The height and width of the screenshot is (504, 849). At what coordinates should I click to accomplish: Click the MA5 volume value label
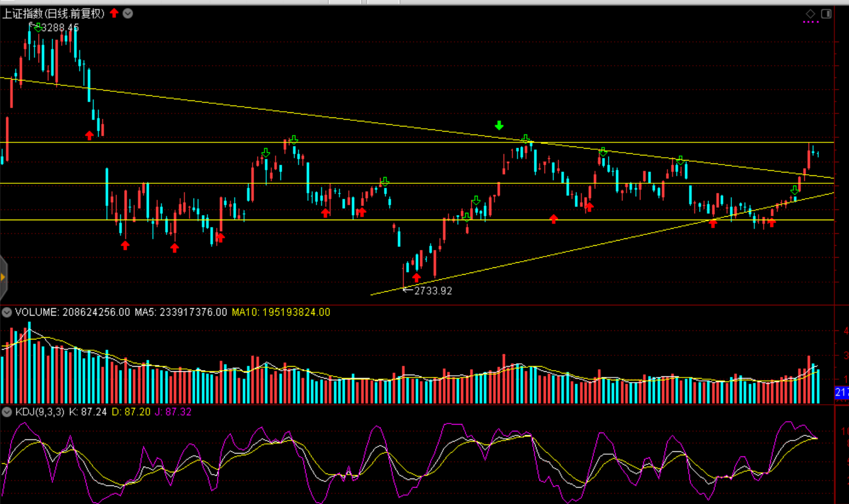tap(181, 312)
